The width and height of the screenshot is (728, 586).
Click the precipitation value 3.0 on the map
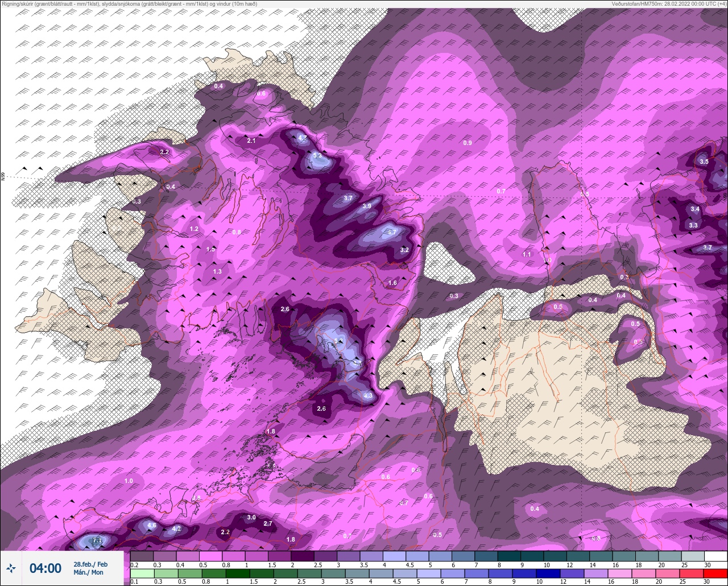(x=251, y=517)
